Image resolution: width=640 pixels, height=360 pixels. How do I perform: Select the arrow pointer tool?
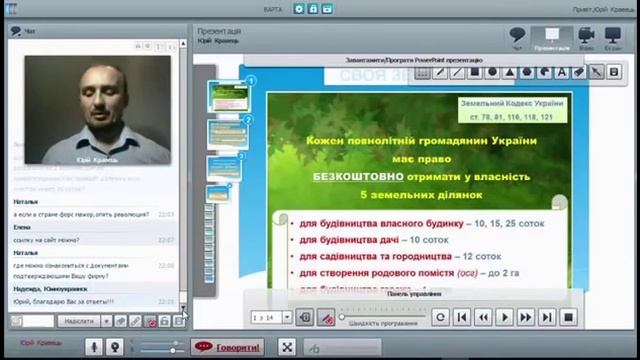coord(596,73)
